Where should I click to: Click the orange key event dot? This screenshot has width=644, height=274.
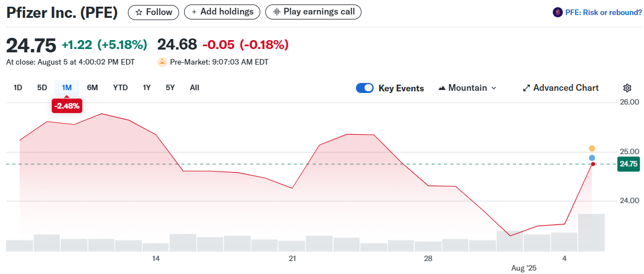point(592,148)
